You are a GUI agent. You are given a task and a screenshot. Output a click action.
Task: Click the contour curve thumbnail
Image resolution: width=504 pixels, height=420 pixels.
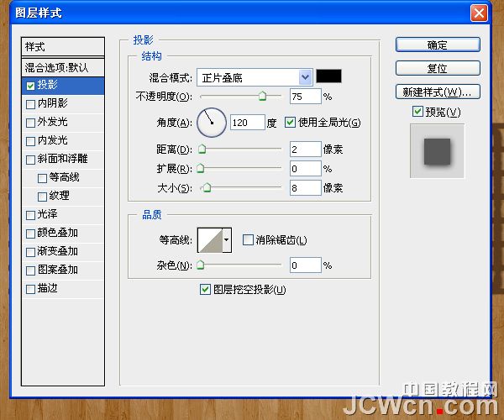tap(210, 240)
